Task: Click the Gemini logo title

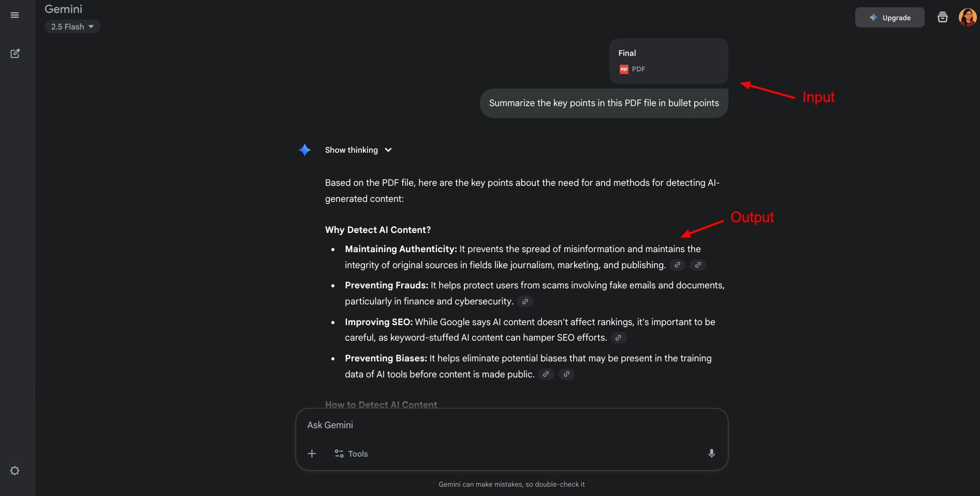Action: coord(63,9)
